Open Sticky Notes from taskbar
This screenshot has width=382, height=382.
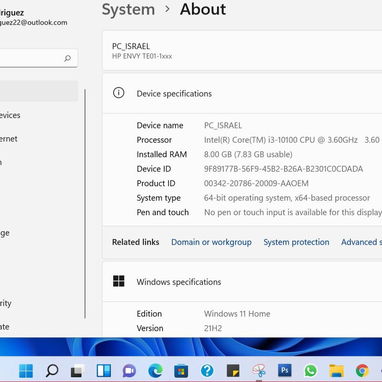pyautogui.click(x=233, y=371)
